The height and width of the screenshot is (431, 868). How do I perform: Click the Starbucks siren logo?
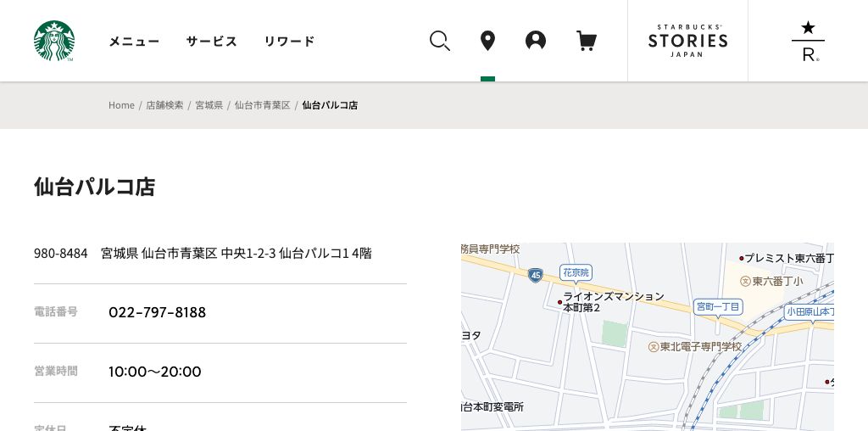pos(53,41)
